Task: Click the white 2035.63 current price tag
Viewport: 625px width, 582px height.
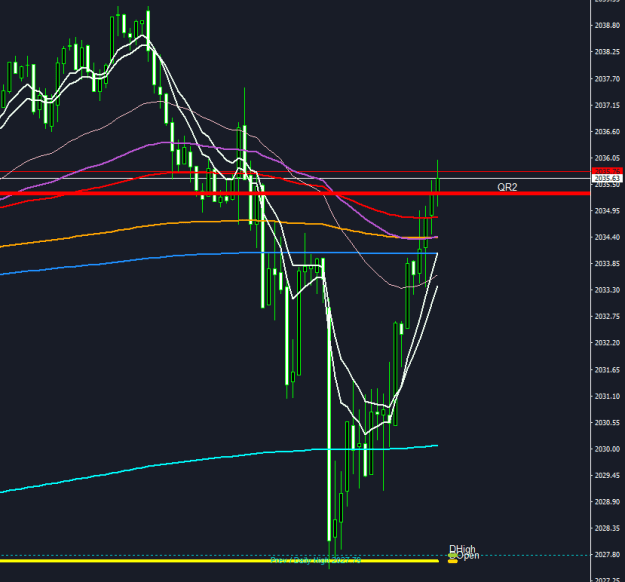Action: point(607,178)
